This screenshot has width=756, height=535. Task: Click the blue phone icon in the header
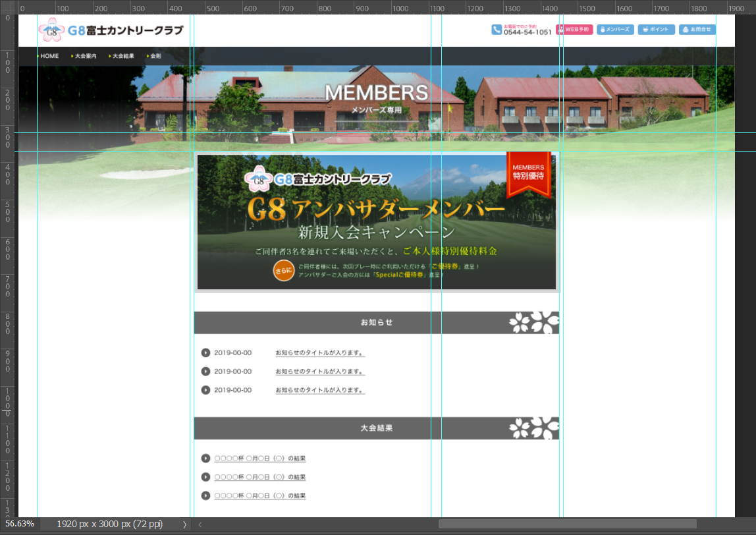point(497,30)
